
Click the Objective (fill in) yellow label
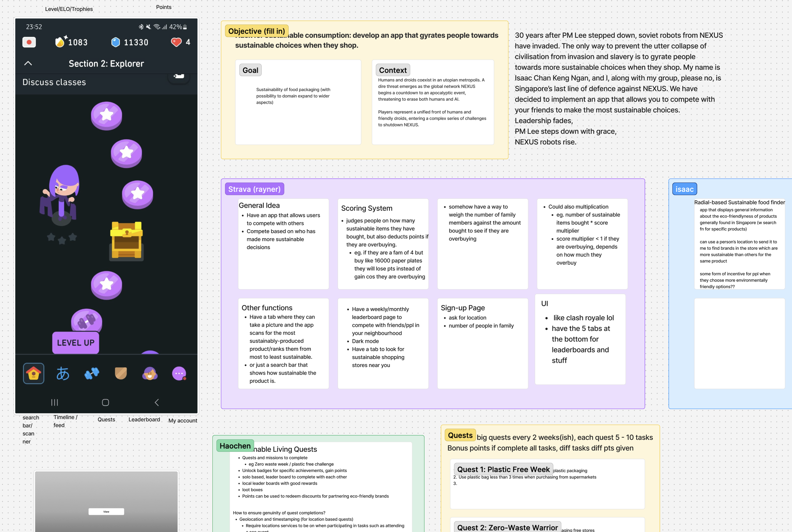256,31
